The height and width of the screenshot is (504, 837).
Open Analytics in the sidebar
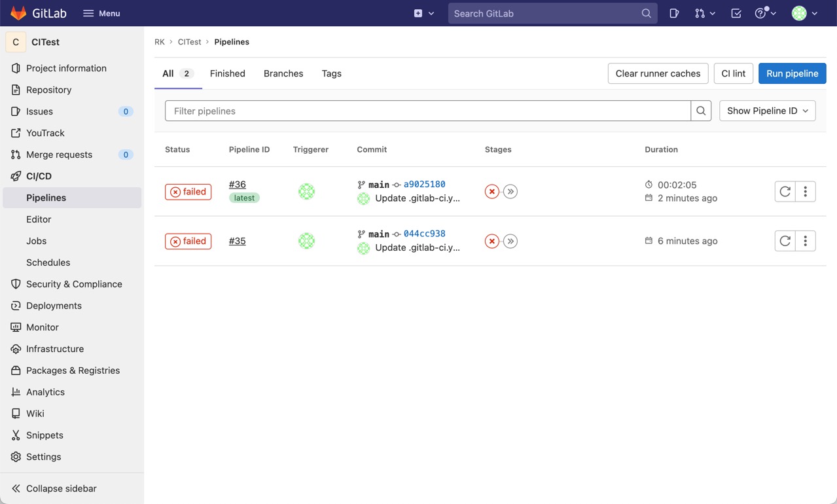[x=72, y=392]
